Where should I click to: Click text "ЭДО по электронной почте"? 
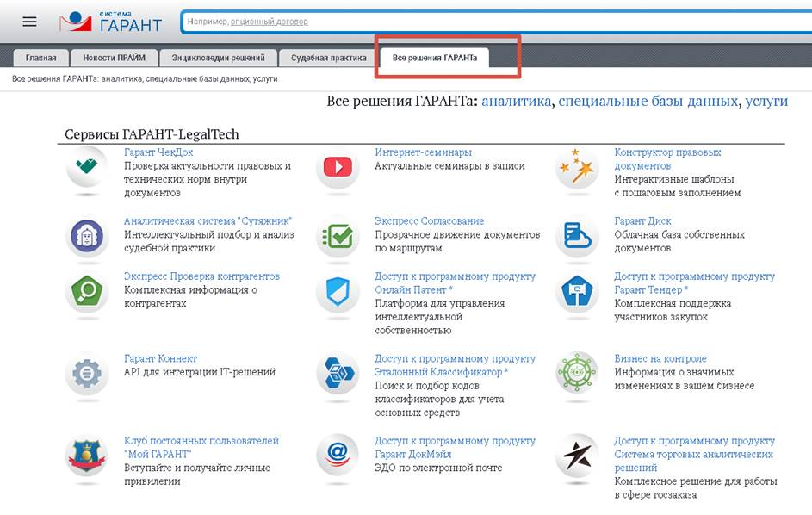coord(438,468)
